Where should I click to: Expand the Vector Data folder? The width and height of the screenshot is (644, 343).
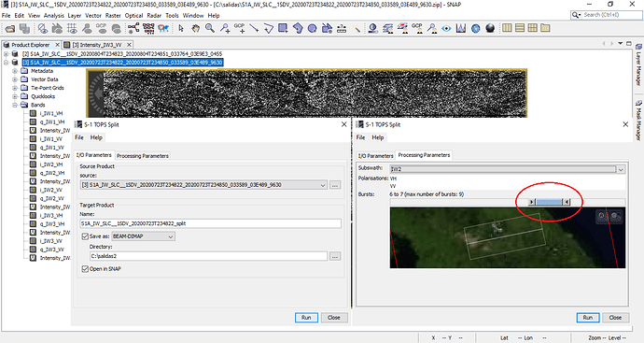tap(15, 79)
